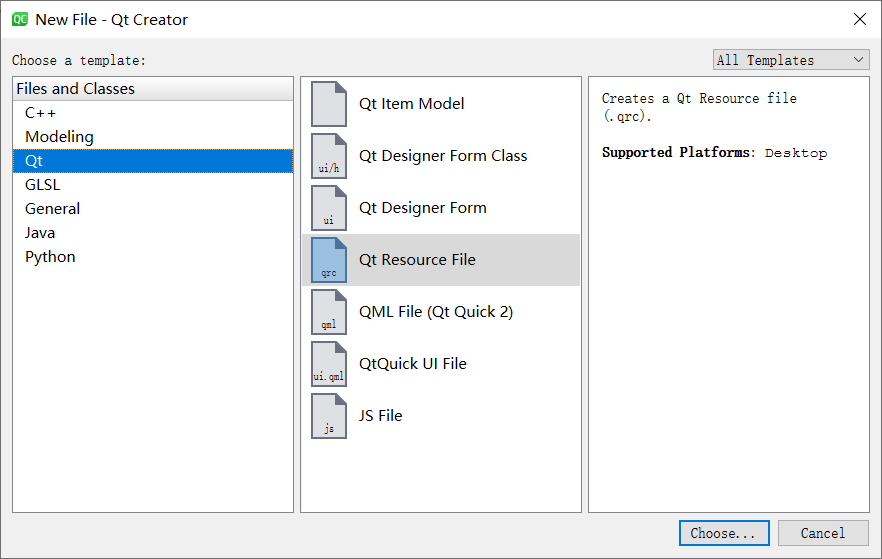Click the ui.qml QtQuick UI icon
This screenshot has height=559, width=882.
(329, 364)
